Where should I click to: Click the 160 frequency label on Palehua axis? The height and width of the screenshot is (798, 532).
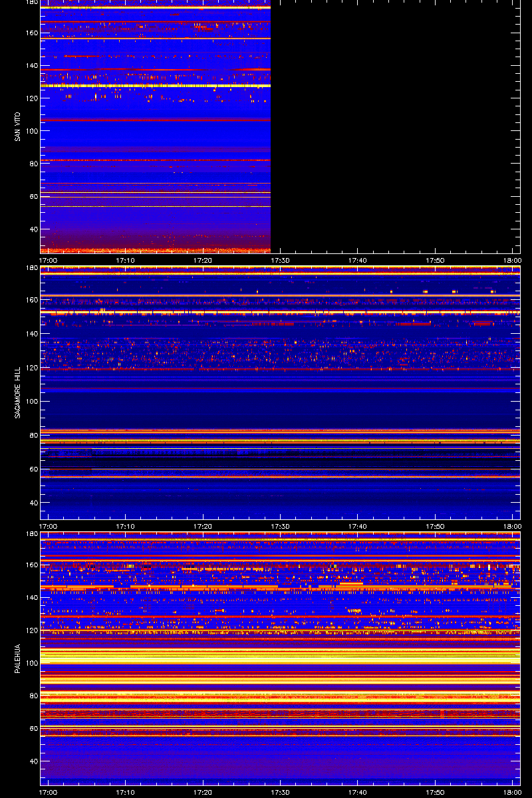pyautogui.click(x=31, y=565)
